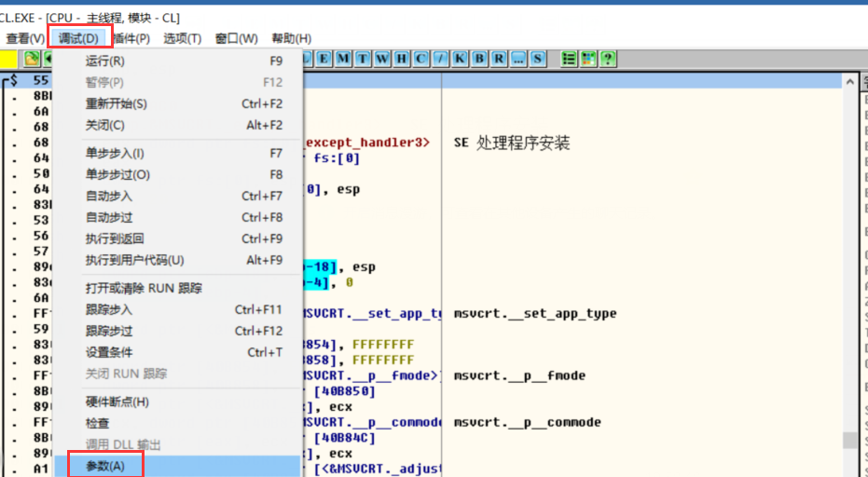Open References window (R icon)
Screen dimensions: 868x477
pyautogui.click(x=499, y=59)
